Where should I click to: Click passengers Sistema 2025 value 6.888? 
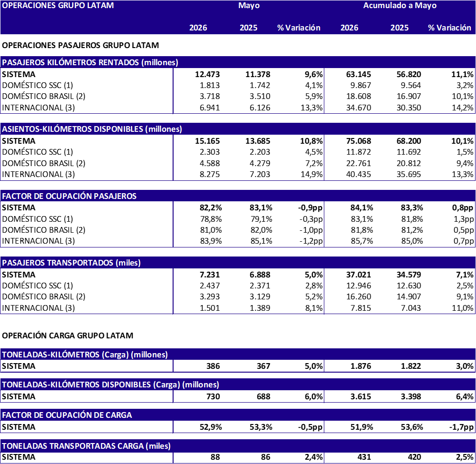coord(260,275)
